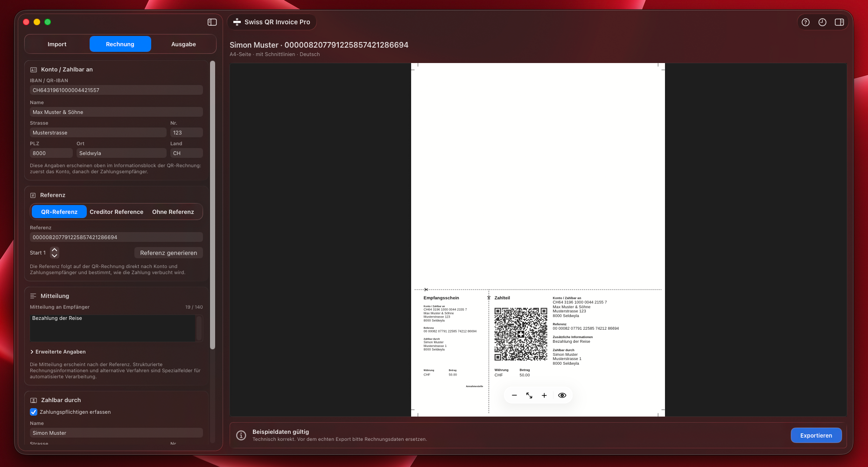Click the Konto / Zahlbar an section icon
868x467 pixels.
[x=34, y=70]
